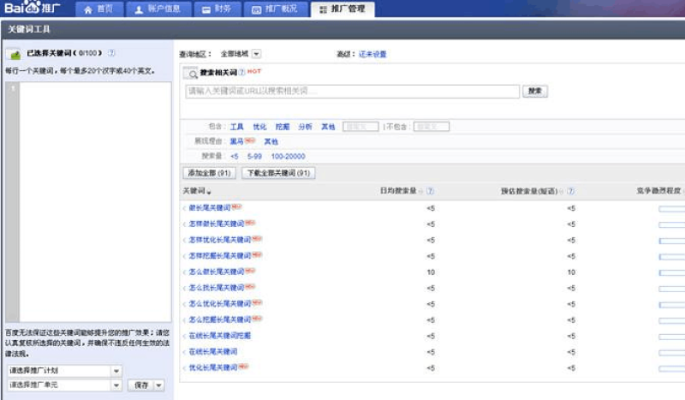Open the 账户信息 tab
Screen dimensions: 685x400
click(x=159, y=9)
